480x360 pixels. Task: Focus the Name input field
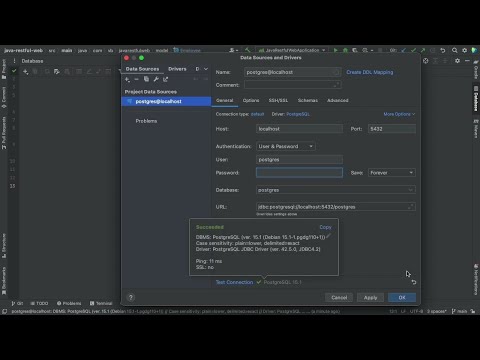click(293, 72)
